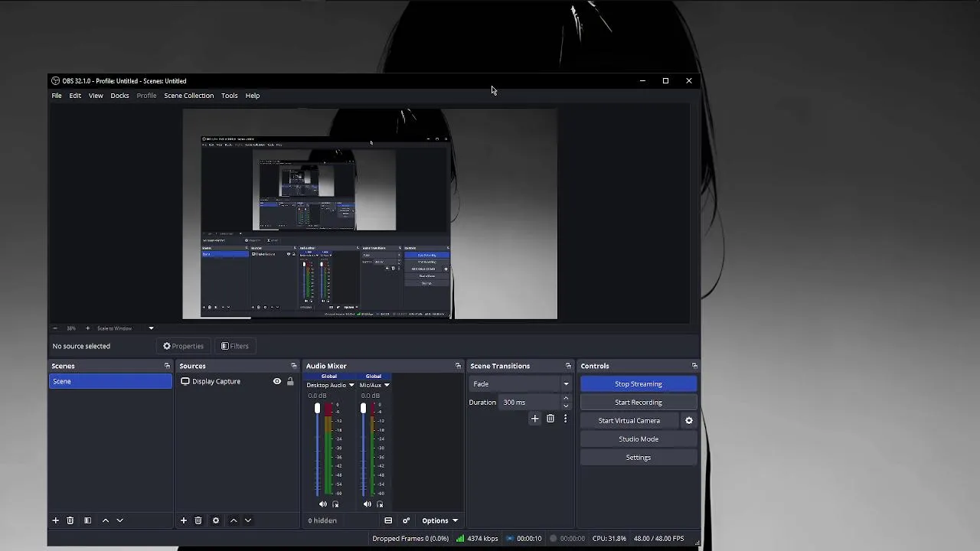Screen dimensions: 980x551
Task: Click the "Dropped Frames 0 (0.0%)" status text
Action: pyautogui.click(x=410, y=539)
